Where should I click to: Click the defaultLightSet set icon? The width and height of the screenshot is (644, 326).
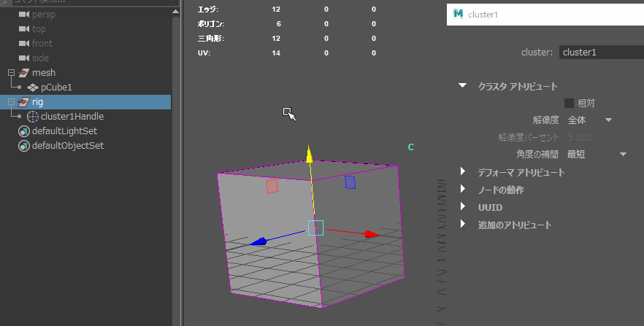tap(24, 131)
